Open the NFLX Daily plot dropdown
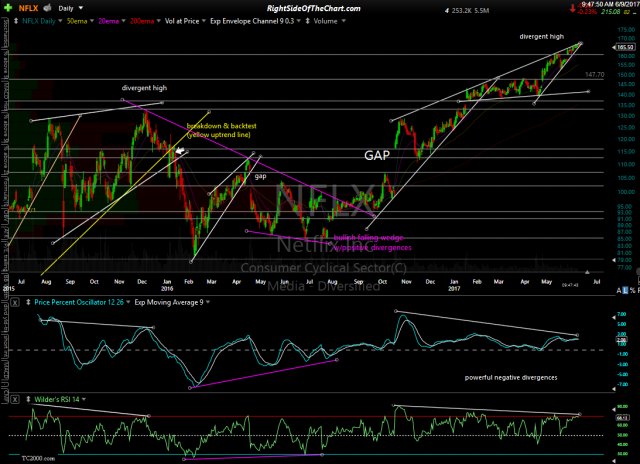 pyautogui.click(x=60, y=21)
